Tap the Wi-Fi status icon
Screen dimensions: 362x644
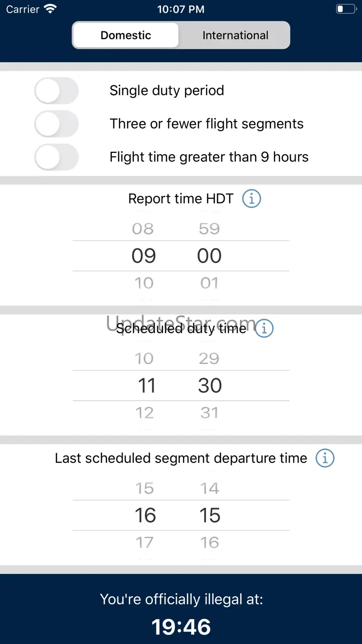coord(50,9)
